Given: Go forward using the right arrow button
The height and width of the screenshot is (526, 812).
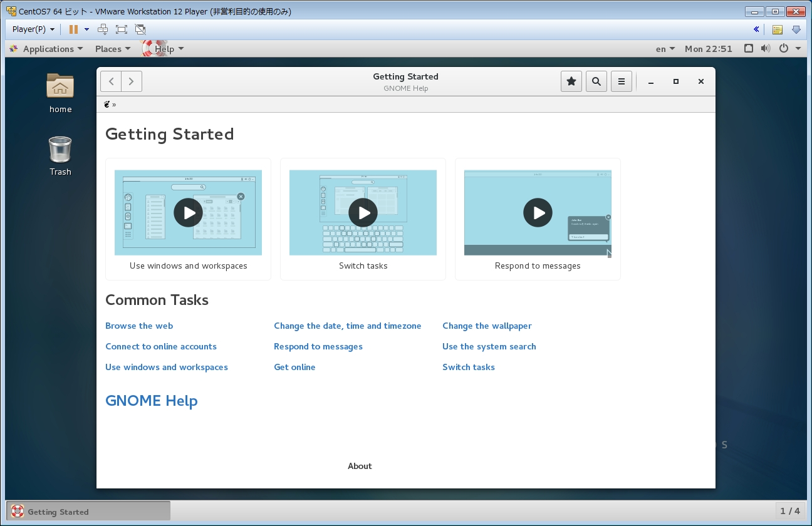Looking at the screenshot, I should click(x=132, y=81).
